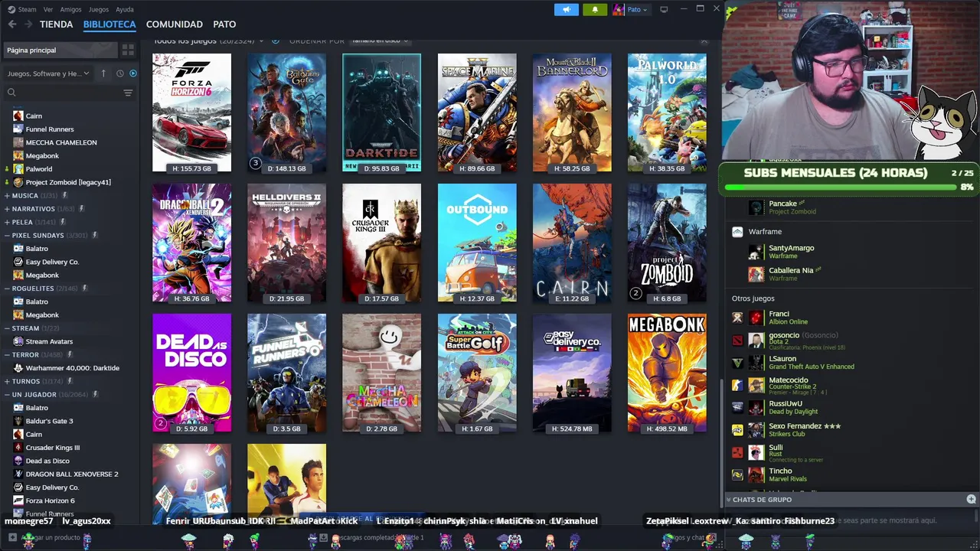Add a new group chat with plus icon

tap(971, 500)
